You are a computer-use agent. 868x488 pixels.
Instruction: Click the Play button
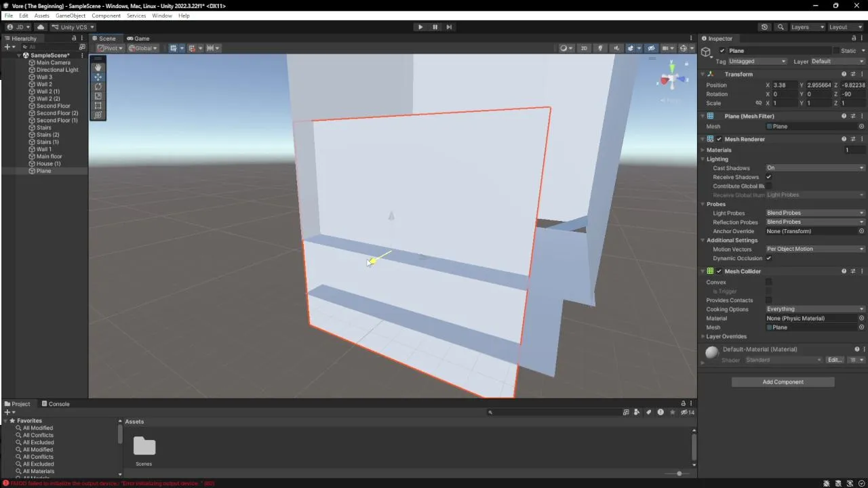click(x=420, y=27)
